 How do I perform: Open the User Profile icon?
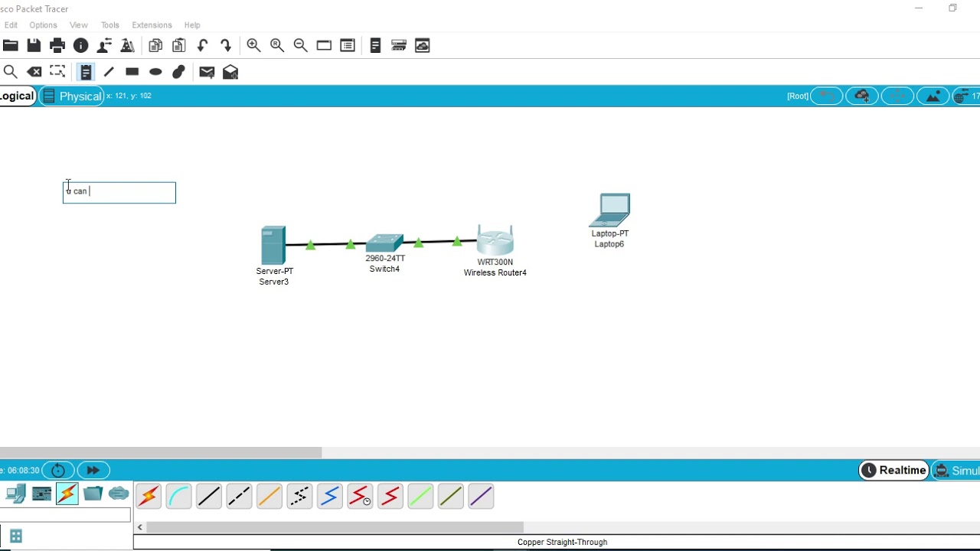(104, 46)
